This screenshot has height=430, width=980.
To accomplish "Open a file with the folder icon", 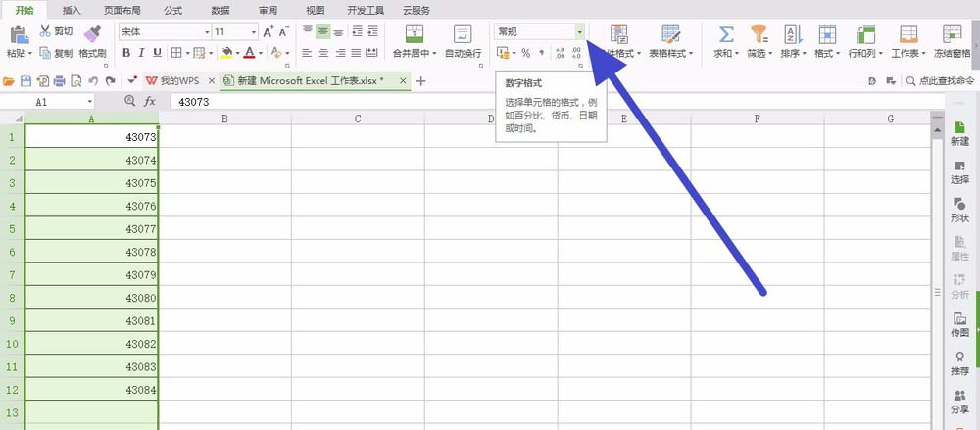I will click(9, 81).
